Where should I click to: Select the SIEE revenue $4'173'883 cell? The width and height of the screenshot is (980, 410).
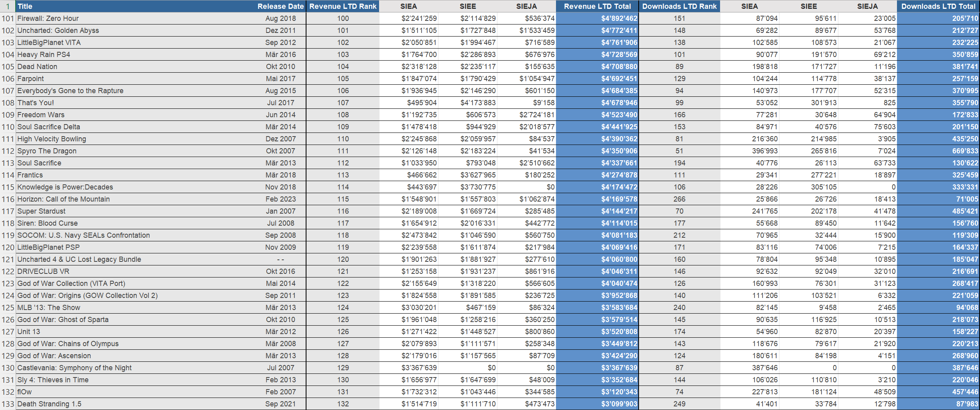point(468,103)
